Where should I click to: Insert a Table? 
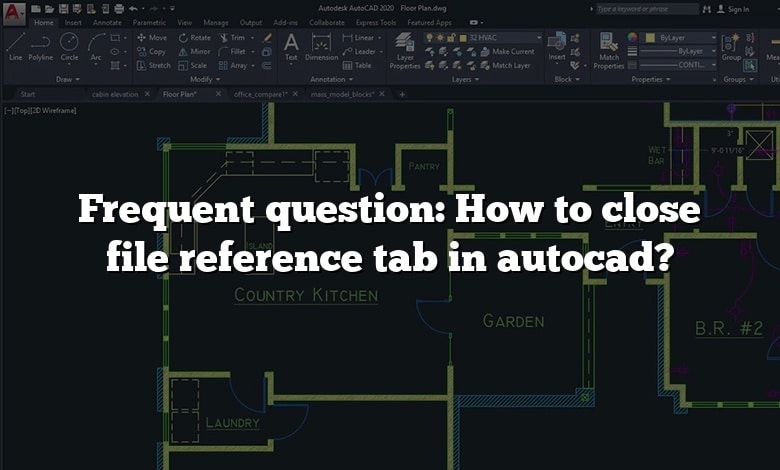point(357,65)
